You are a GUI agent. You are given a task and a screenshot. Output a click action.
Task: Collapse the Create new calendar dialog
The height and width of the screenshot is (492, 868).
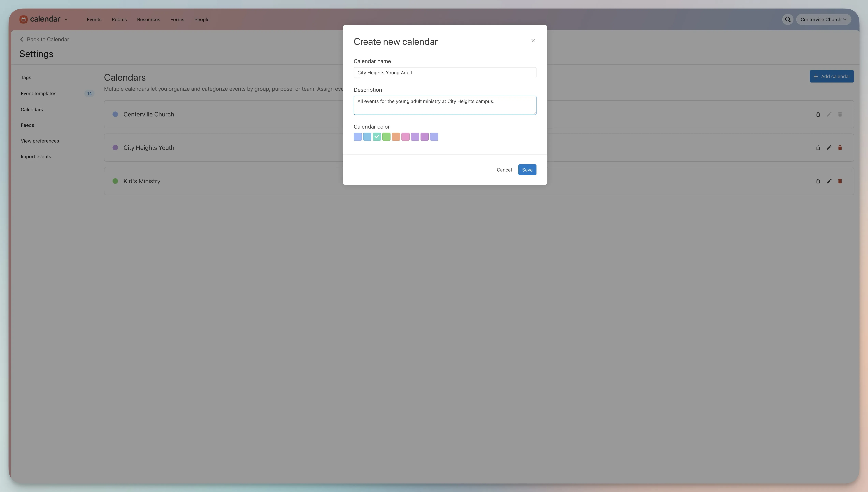(533, 41)
